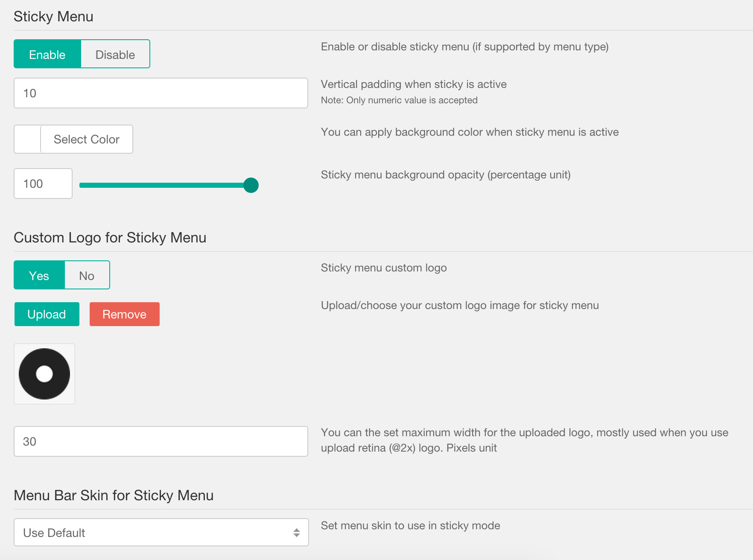
Task: Click the up-down arrows on skin dropdown
Action: (297, 532)
